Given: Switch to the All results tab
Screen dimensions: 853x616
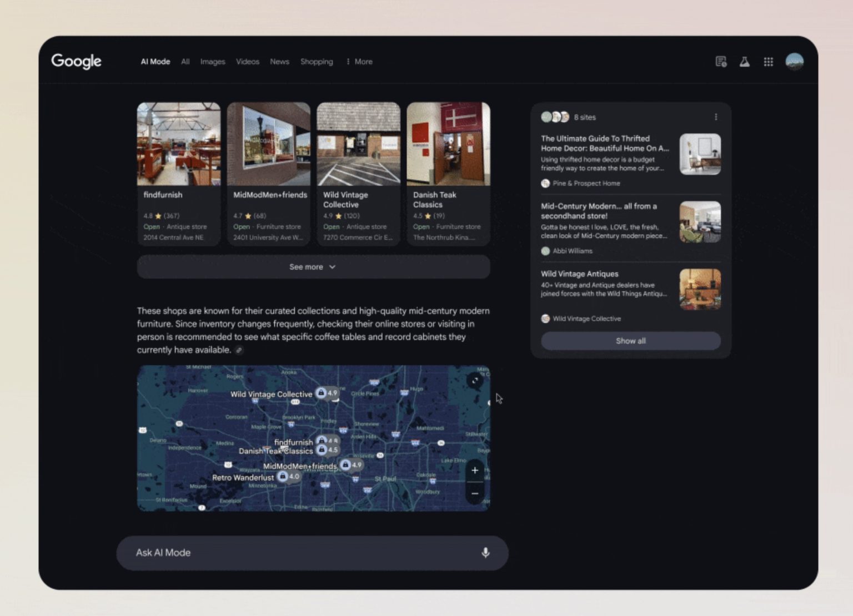Looking at the screenshot, I should 185,62.
